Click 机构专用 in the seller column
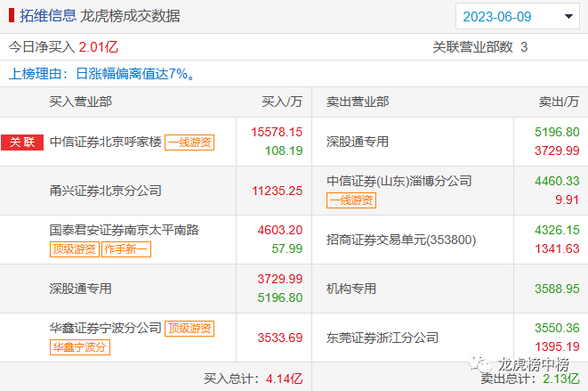 coord(351,289)
